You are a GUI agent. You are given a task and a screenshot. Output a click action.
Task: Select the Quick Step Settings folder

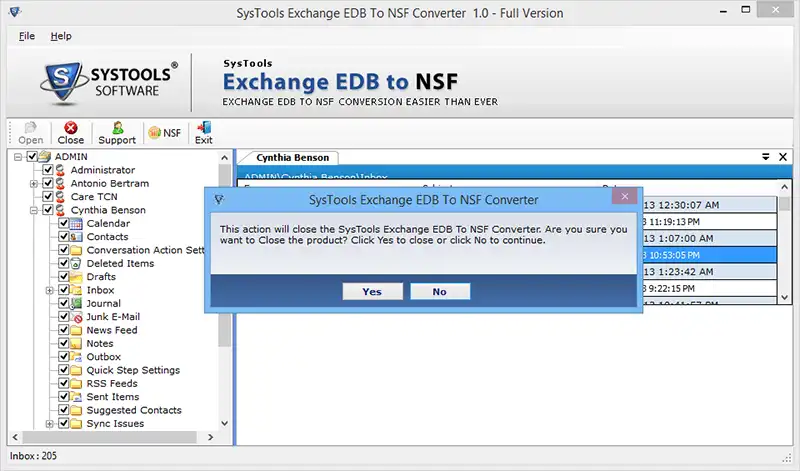coord(133,370)
